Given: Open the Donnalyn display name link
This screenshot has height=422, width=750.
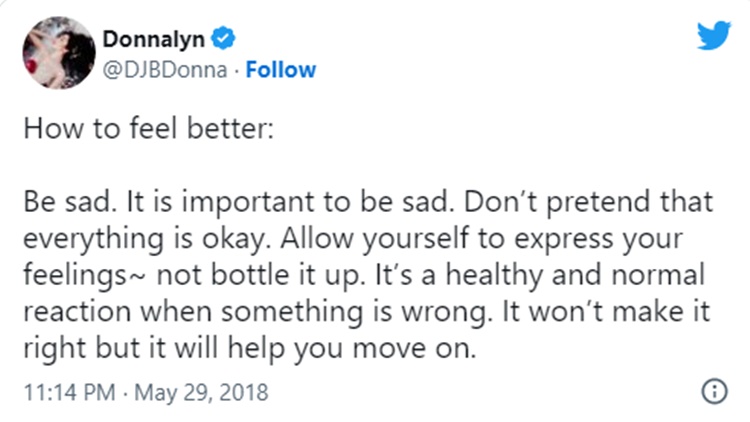Looking at the screenshot, I should point(154,39).
